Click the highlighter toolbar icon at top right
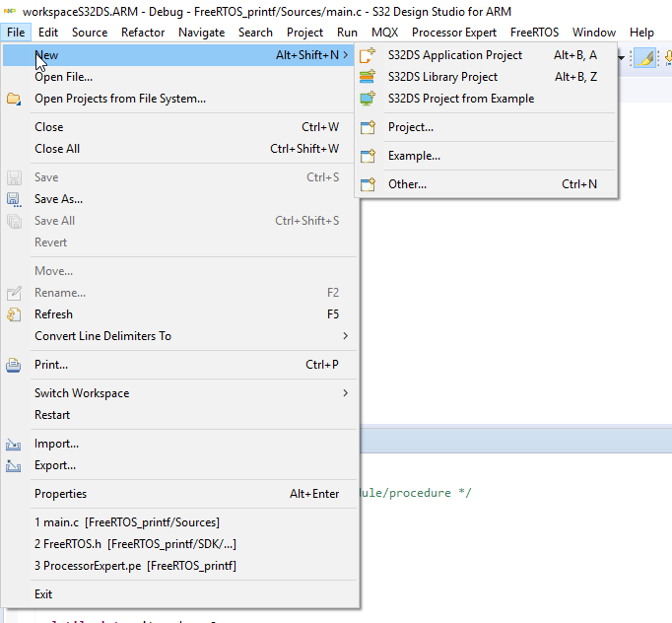This screenshot has height=623, width=672. 645,58
